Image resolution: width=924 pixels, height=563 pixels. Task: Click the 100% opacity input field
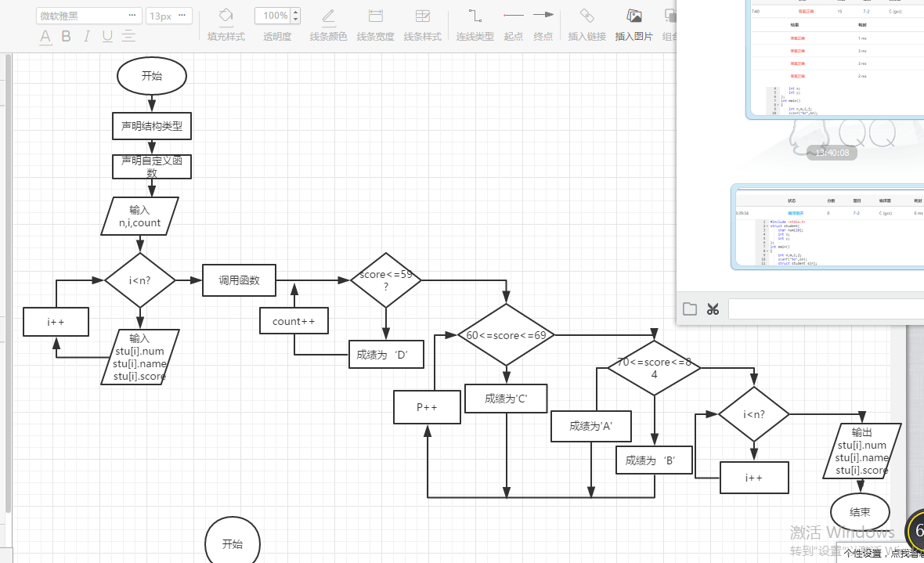click(273, 16)
